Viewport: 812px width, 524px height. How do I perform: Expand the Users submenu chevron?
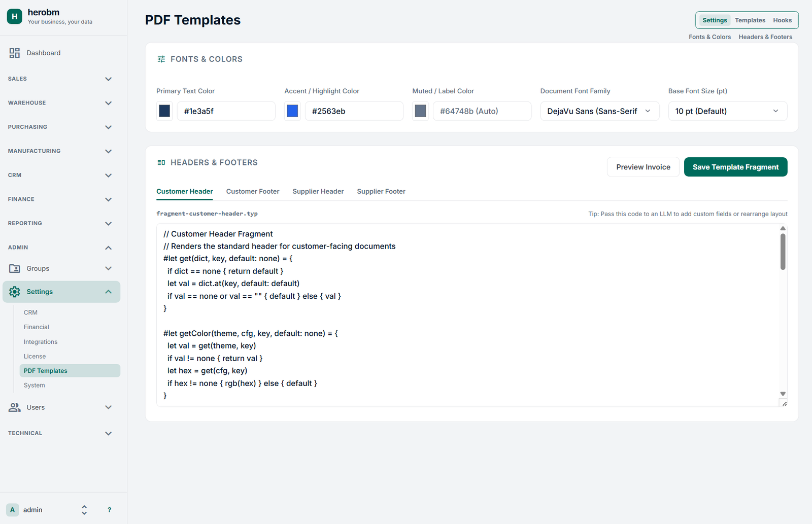[x=108, y=407]
